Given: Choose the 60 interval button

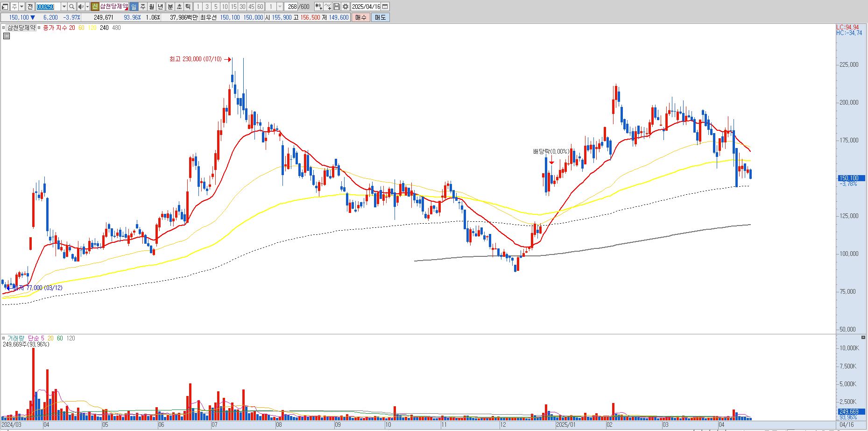Looking at the screenshot, I should 260,7.
